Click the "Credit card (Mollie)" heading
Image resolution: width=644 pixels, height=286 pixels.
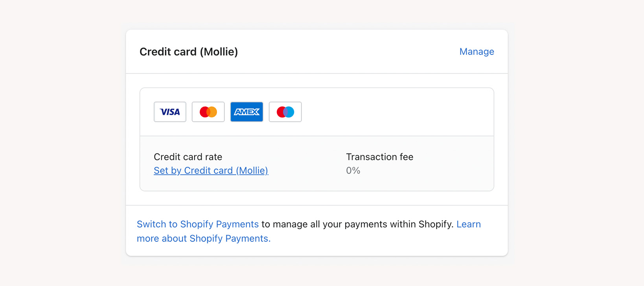pyautogui.click(x=189, y=52)
